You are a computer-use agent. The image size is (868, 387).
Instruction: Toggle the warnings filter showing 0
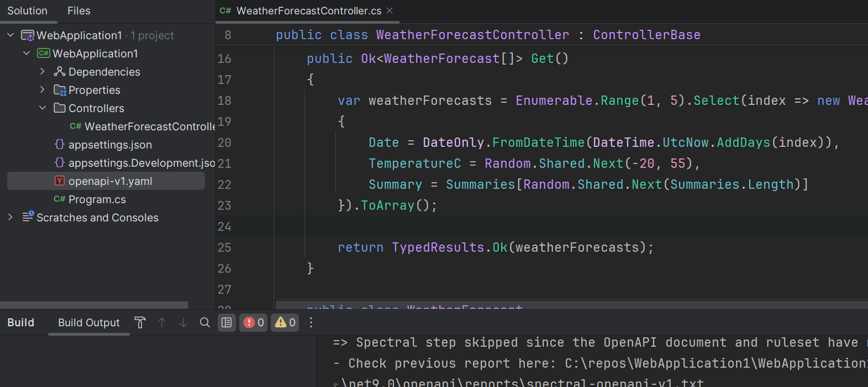285,322
